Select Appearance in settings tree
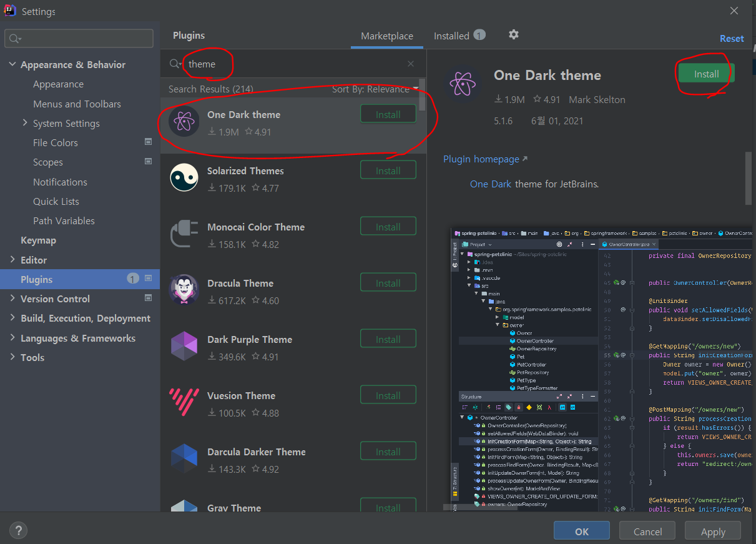Image resolution: width=756 pixels, height=544 pixels. click(58, 84)
